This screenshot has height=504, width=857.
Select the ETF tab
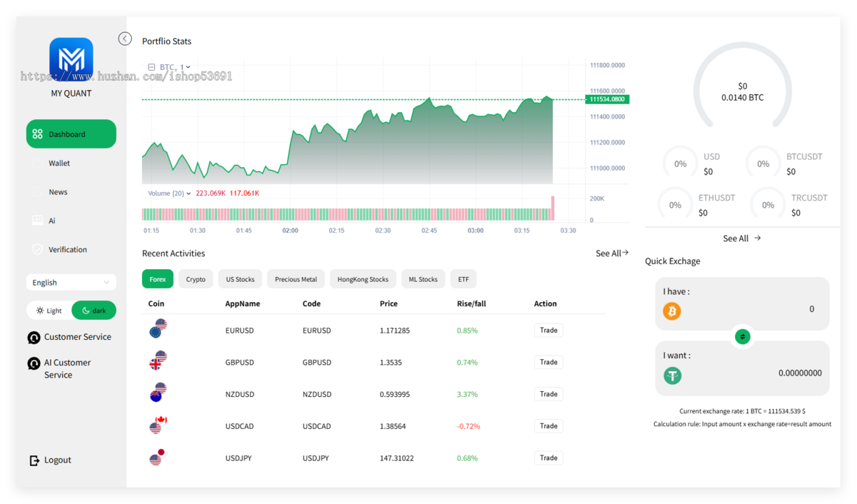[463, 279]
